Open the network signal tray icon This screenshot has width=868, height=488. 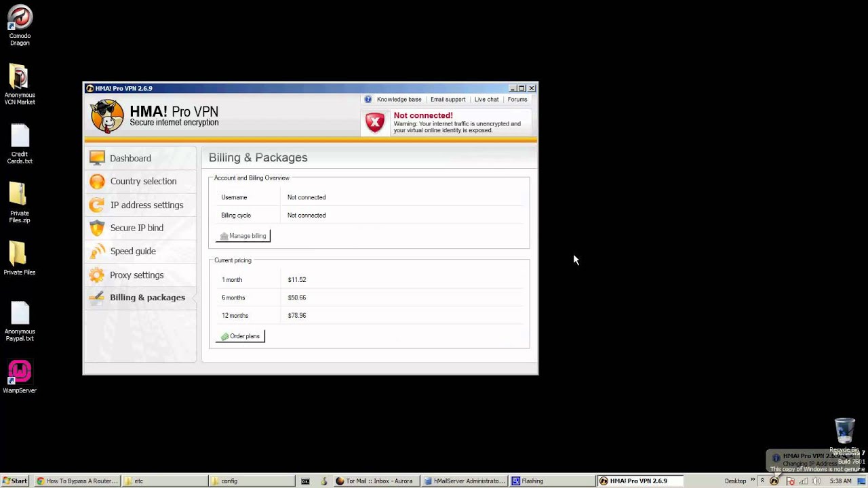pyautogui.click(x=804, y=481)
